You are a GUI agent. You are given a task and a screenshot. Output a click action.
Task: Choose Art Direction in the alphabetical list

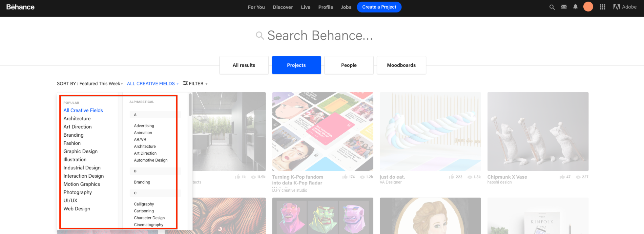tap(145, 153)
